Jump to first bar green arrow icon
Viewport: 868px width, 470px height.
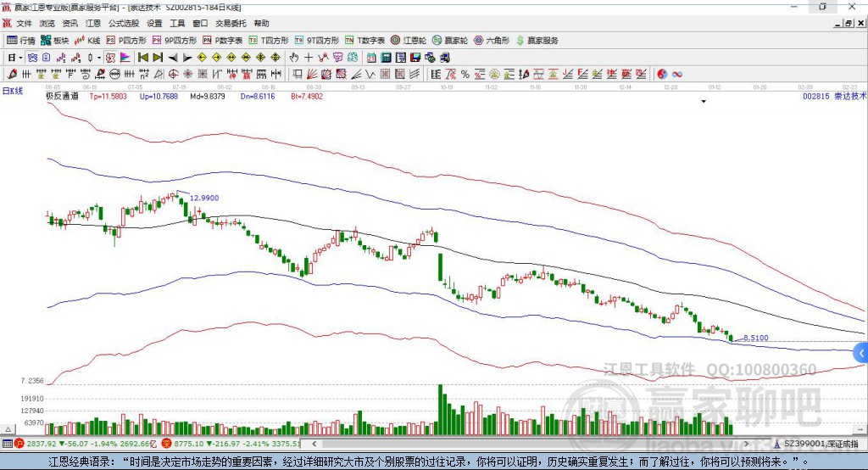[142, 58]
